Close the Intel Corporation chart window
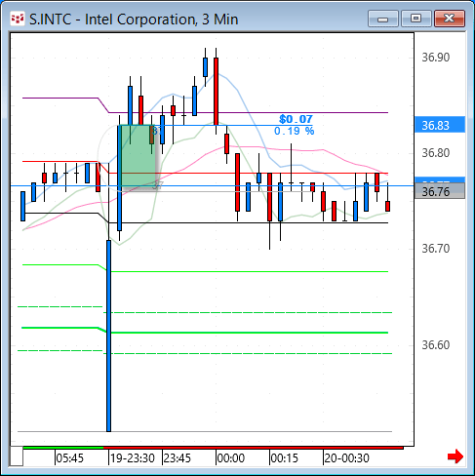This screenshot has width=475, height=476. point(450,19)
